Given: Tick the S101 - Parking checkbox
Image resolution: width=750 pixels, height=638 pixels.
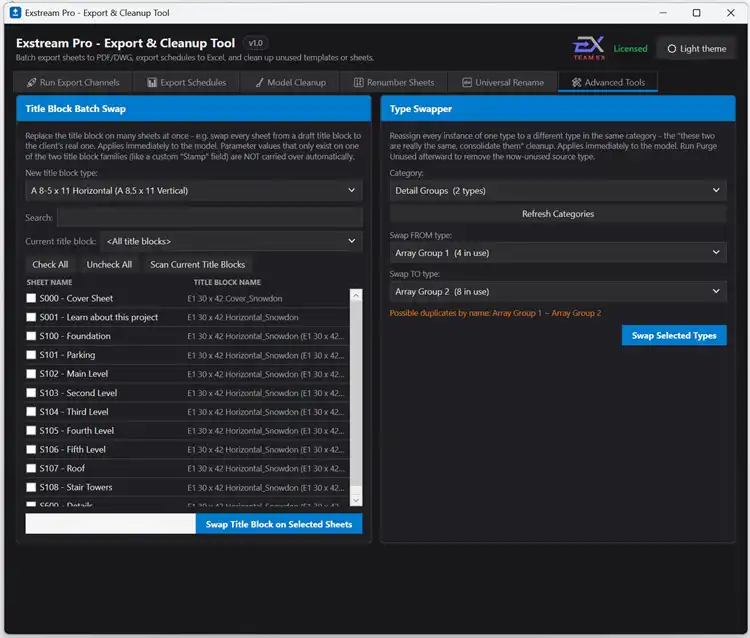Looking at the screenshot, I should point(31,355).
